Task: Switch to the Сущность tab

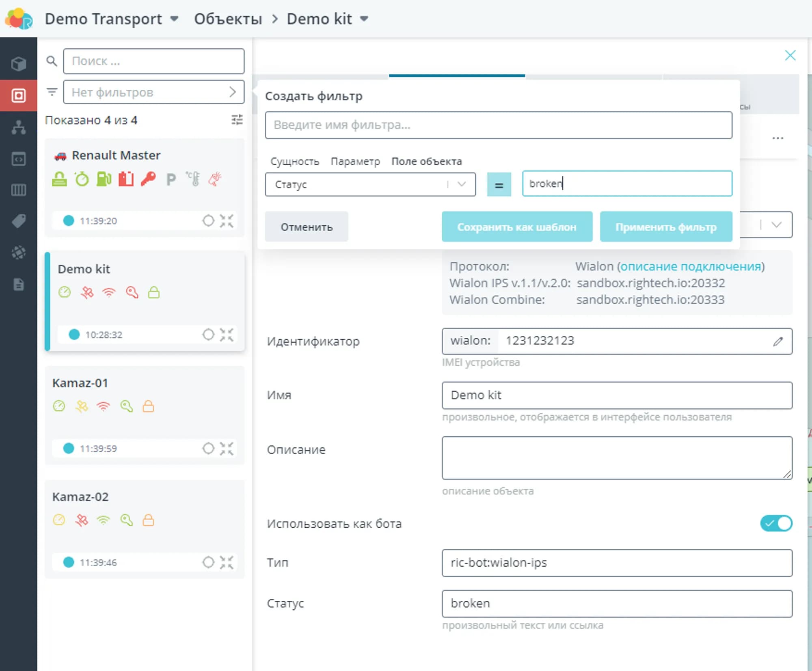Action: tap(295, 162)
